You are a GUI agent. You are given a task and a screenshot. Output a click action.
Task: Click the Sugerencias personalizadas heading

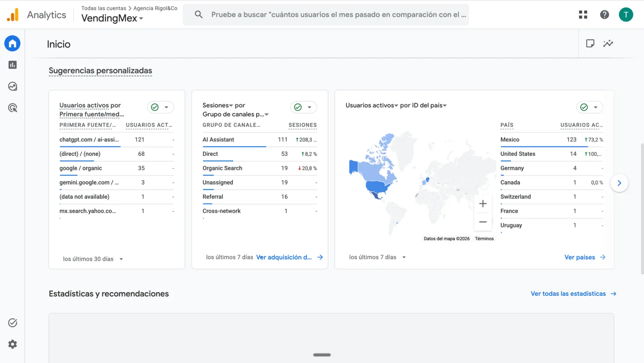coord(100,71)
